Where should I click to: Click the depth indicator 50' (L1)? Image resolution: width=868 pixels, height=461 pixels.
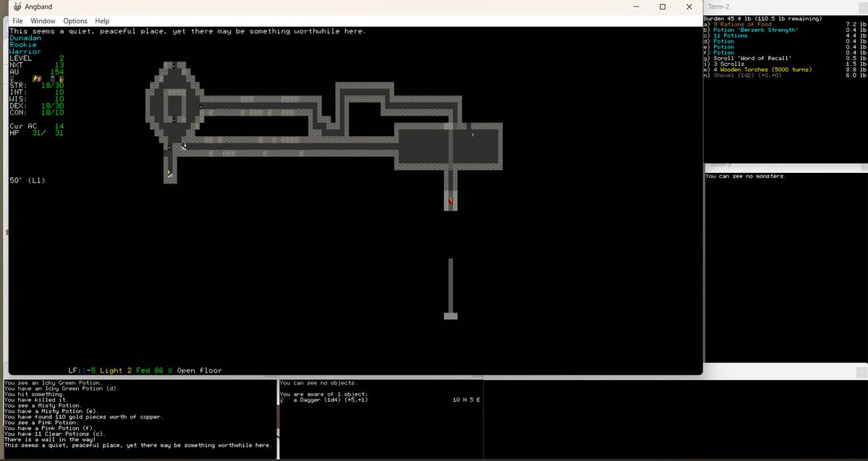point(27,179)
